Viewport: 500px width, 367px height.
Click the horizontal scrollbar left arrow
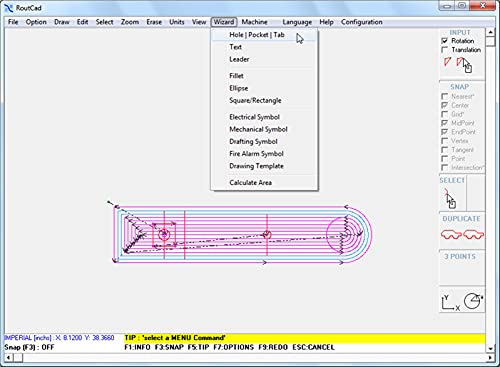click(8, 358)
